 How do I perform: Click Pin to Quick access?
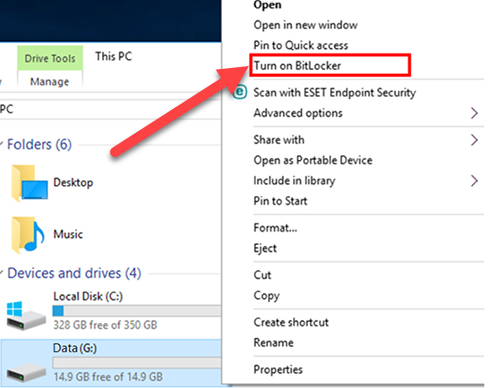(x=301, y=45)
